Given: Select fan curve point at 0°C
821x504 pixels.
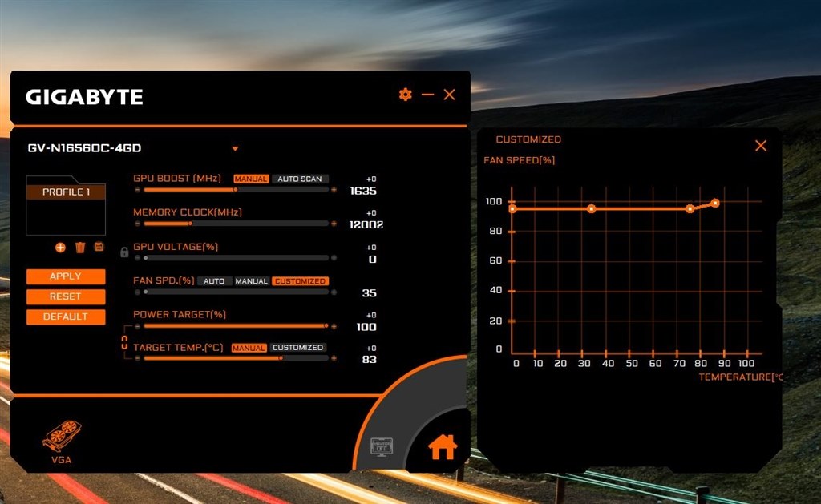Looking at the screenshot, I should [512, 209].
